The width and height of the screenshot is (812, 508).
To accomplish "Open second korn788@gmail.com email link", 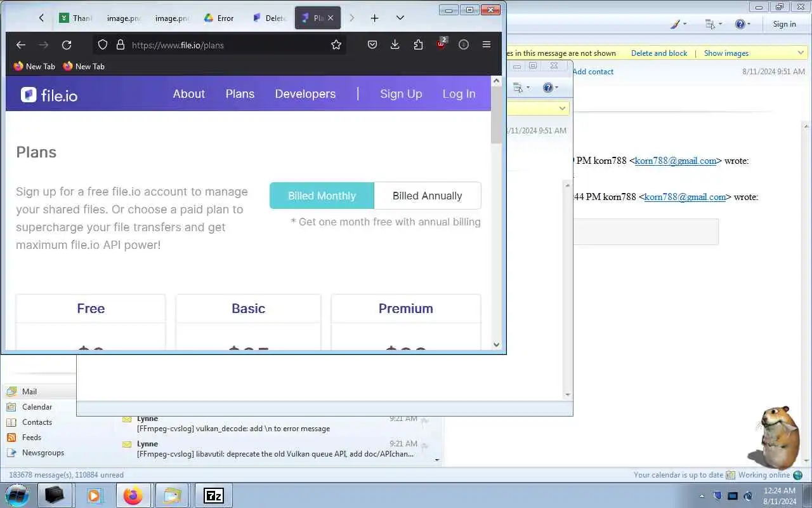I will tap(685, 197).
